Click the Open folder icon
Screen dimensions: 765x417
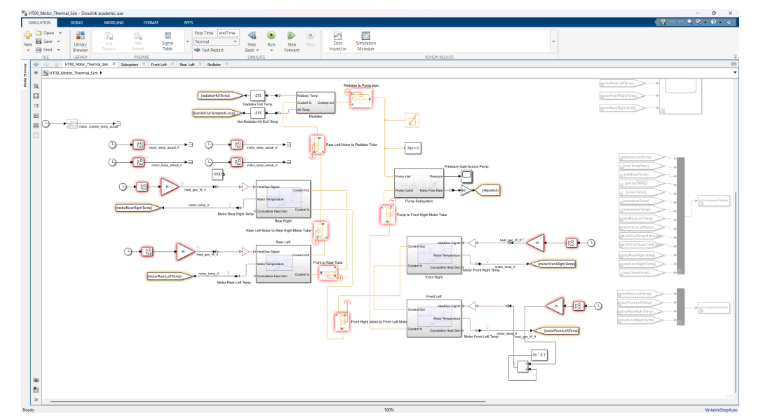[39, 33]
